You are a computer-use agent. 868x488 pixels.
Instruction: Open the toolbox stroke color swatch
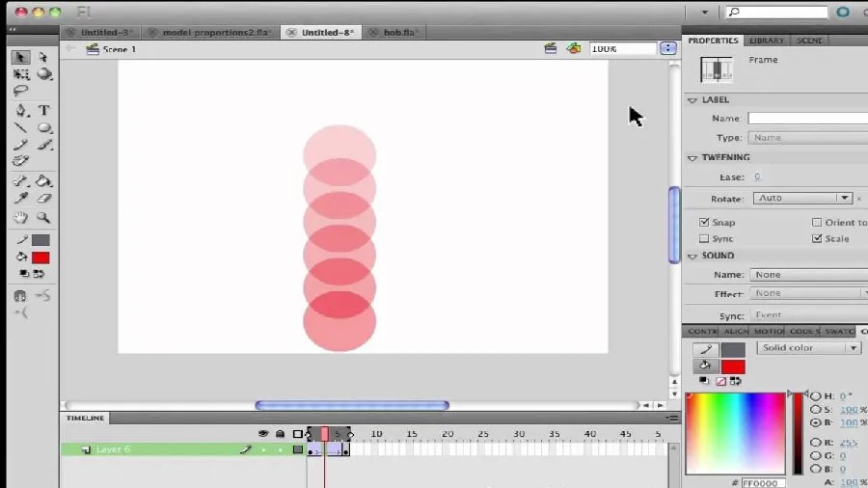click(x=41, y=240)
